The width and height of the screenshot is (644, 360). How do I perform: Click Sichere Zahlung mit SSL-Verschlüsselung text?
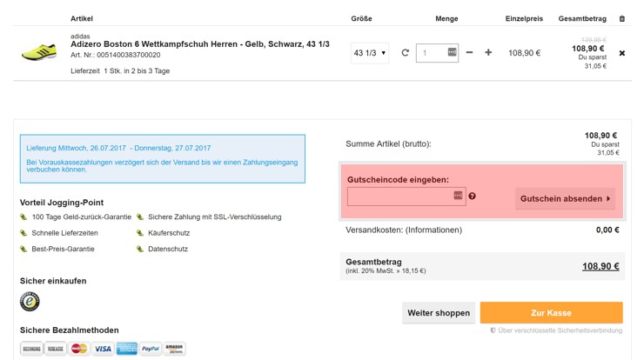tap(214, 217)
